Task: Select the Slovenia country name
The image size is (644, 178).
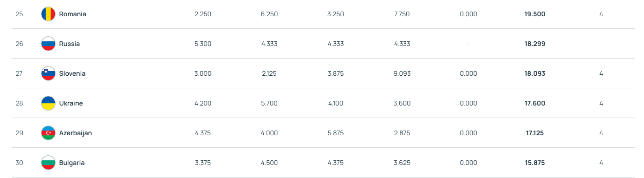Action: pos(72,73)
